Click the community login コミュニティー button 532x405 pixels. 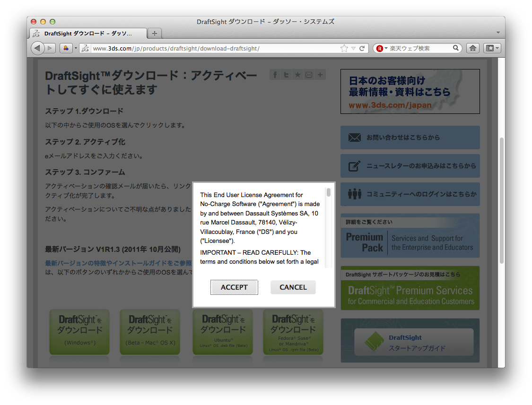tap(410, 194)
